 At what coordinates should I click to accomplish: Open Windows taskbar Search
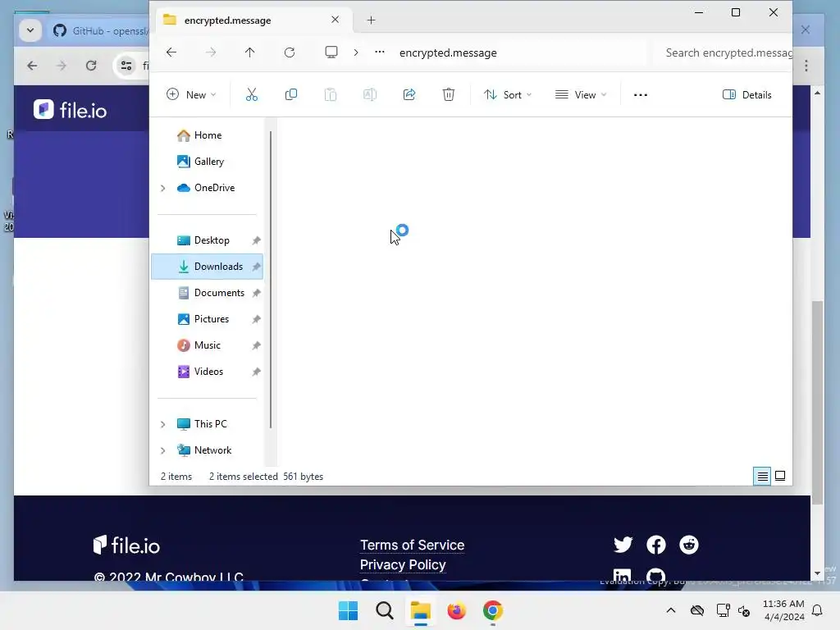[385, 610]
